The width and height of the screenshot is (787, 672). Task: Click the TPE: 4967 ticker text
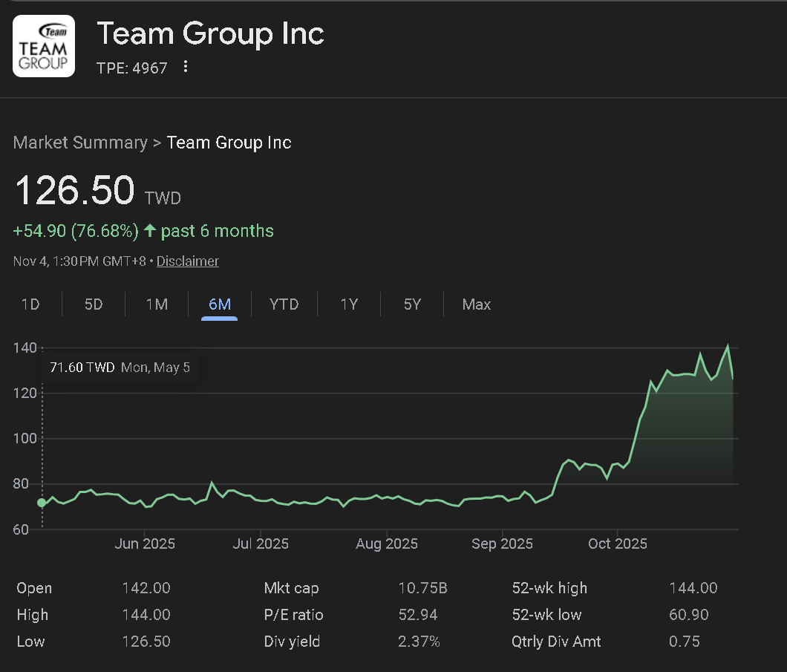[x=132, y=68]
